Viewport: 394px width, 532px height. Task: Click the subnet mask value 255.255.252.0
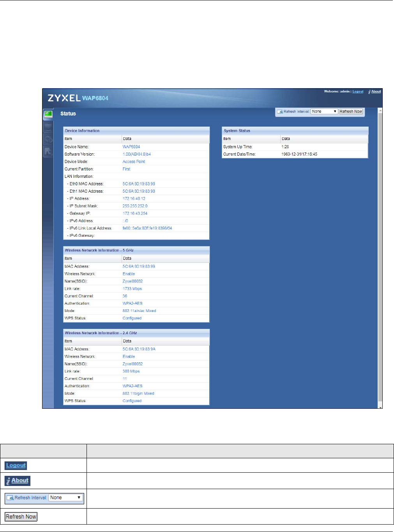point(135,206)
